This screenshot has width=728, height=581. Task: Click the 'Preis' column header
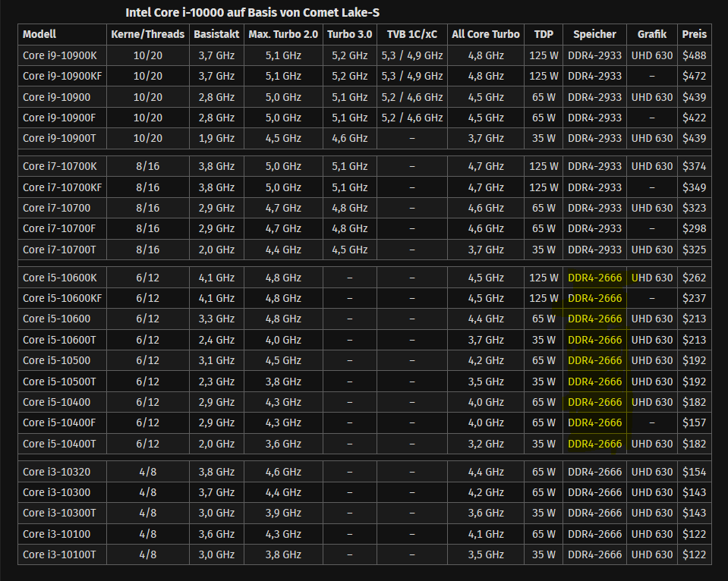point(694,34)
